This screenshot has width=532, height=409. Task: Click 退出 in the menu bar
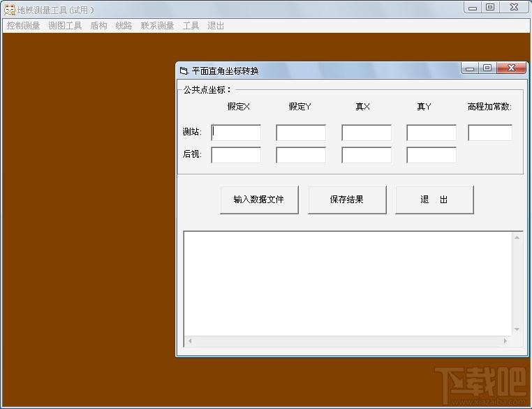tap(216, 26)
